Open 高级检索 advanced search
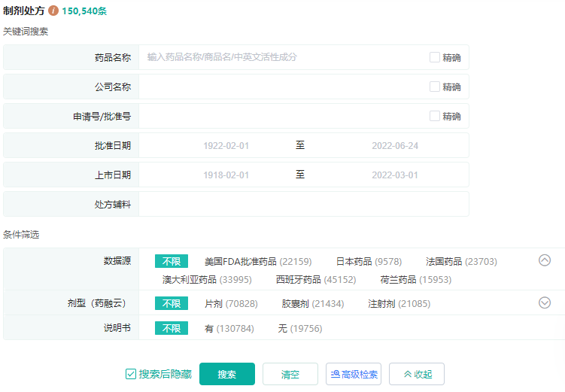Viewport: 565px width, 392px height. click(353, 374)
